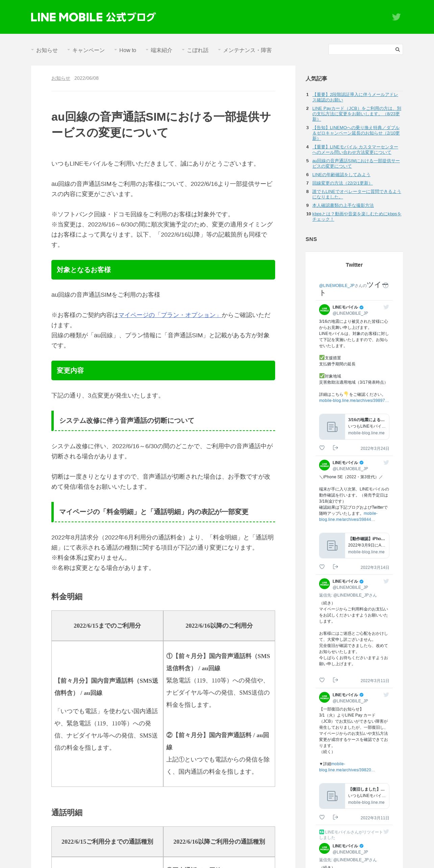Image resolution: width=434 pixels, height=868 pixels.
Task: Click the Twitter bird on 3/16 earthquake tweet
Action: point(386,307)
